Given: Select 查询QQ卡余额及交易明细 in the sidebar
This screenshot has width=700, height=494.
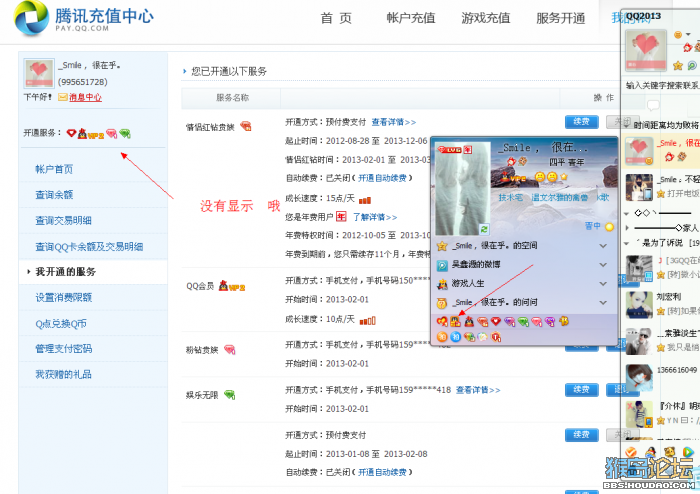Looking at the screenshot, I should [x=89, y=247].
